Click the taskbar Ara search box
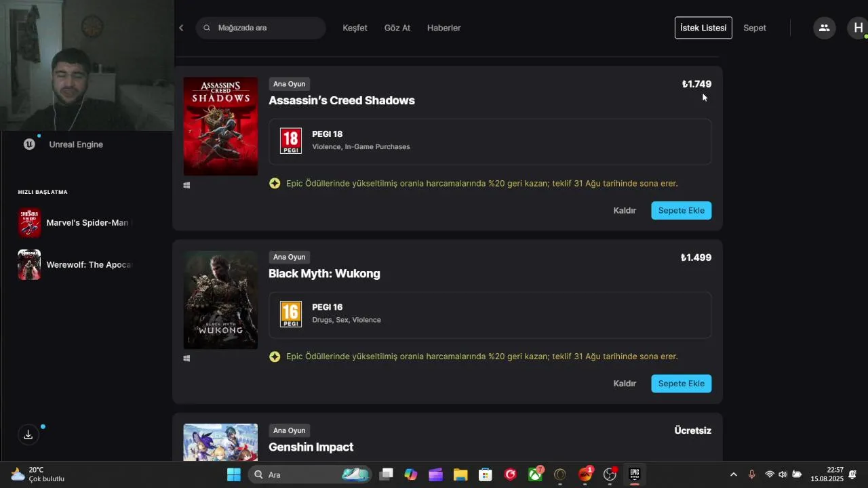The width and height of the screenshot is (868, 488). coord(310,474)
